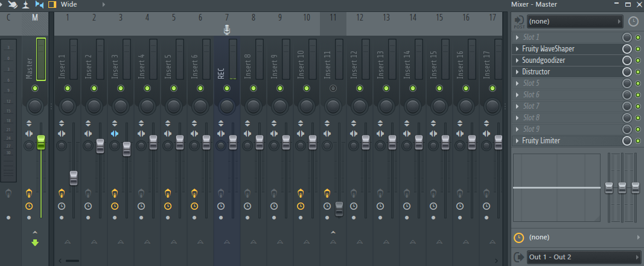Click send routing arrow under Insert 7
This screenshot has width=644, height=266.
coord(227,242)
